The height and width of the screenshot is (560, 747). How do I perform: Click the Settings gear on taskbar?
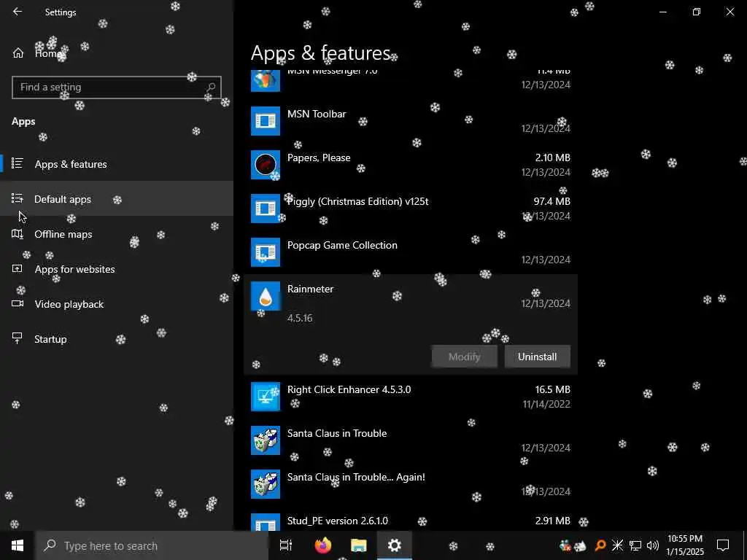(x=395, y=545)
